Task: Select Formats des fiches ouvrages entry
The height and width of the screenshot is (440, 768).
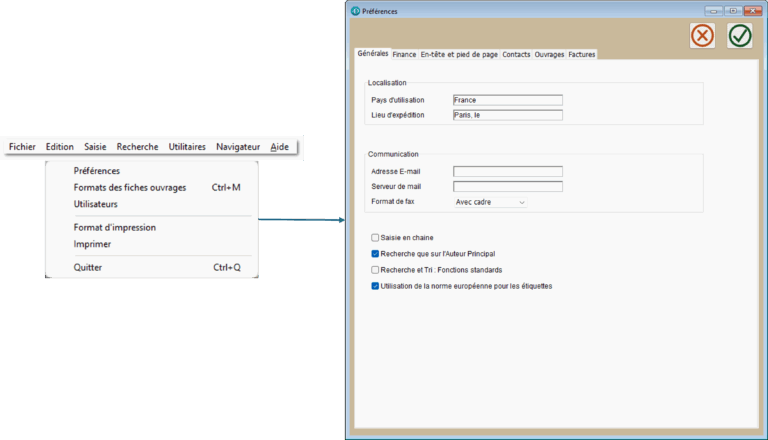Action: click(129, 187)
